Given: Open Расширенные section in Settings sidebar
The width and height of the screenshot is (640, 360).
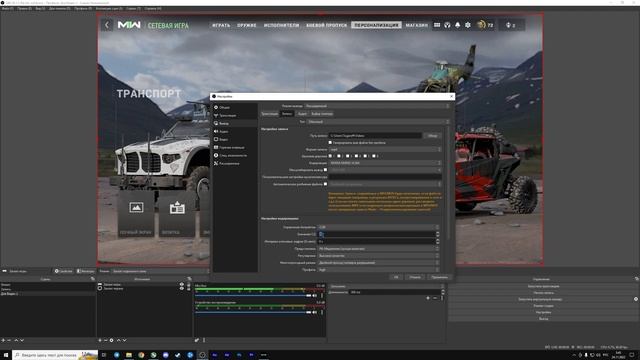Looking at the screenshot, I should (x=235, y=163).
